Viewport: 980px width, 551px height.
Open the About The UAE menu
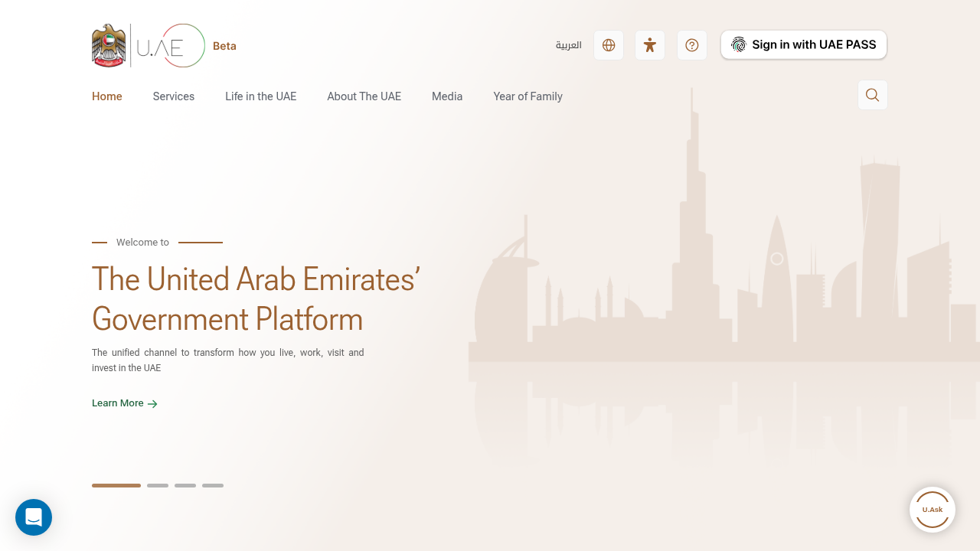click(364, 96)
